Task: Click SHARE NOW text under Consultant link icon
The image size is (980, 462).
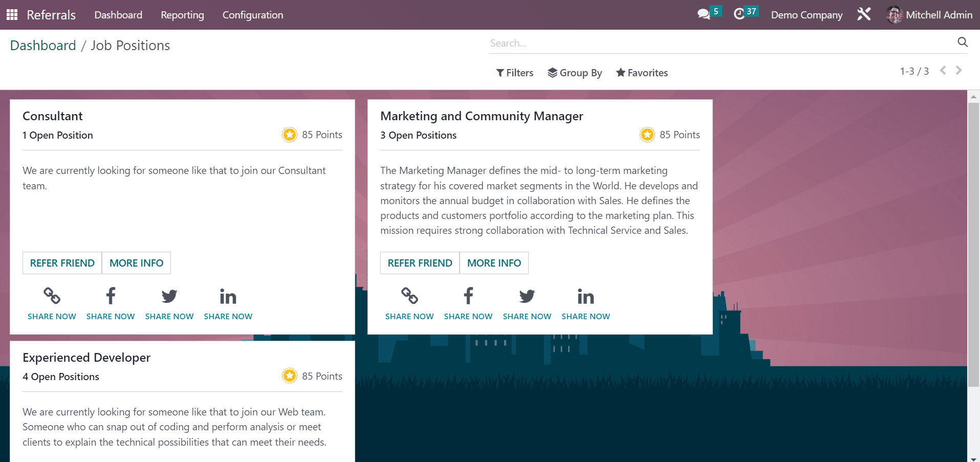Action: pyautogui.click(x=52, y=316)
